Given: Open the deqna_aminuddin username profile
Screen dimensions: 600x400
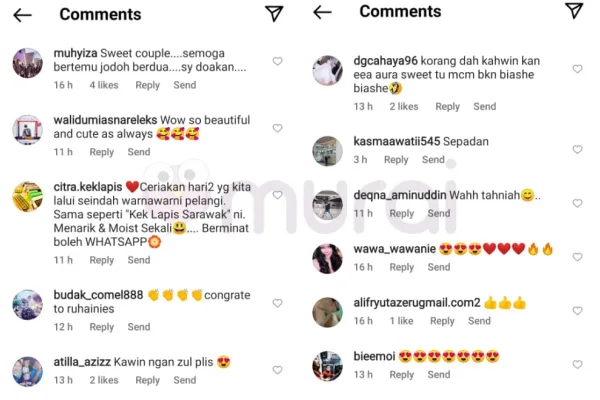Looking at the screenshot, I should 400,195.
